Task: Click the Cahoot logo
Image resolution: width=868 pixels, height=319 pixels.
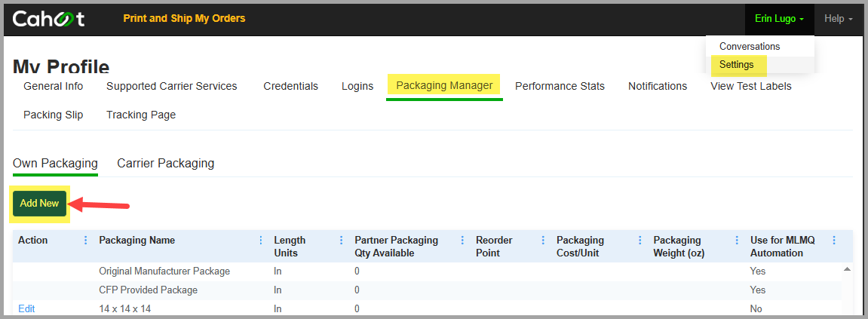Action: click(49, 19)
